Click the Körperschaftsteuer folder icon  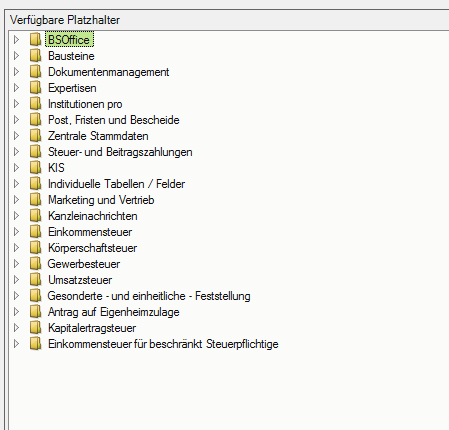click(35, 248)
